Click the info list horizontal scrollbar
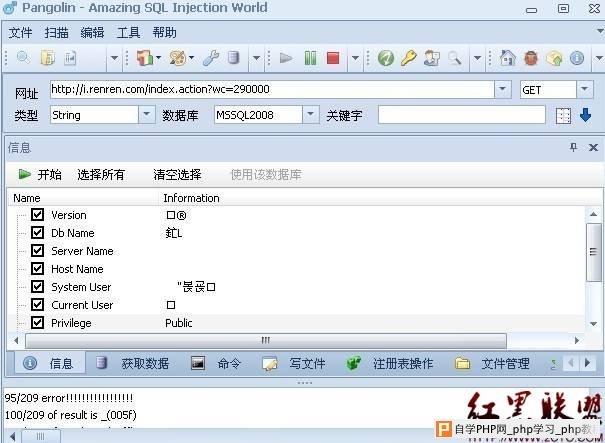605x443 pixels. [265, 340]
